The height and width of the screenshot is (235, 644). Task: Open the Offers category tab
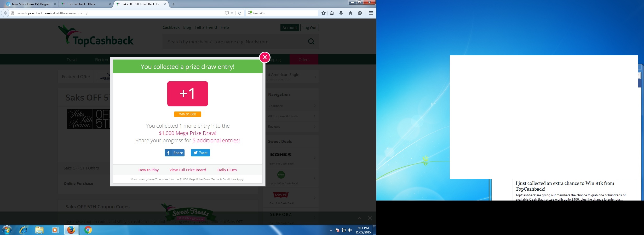click(304, 60)
